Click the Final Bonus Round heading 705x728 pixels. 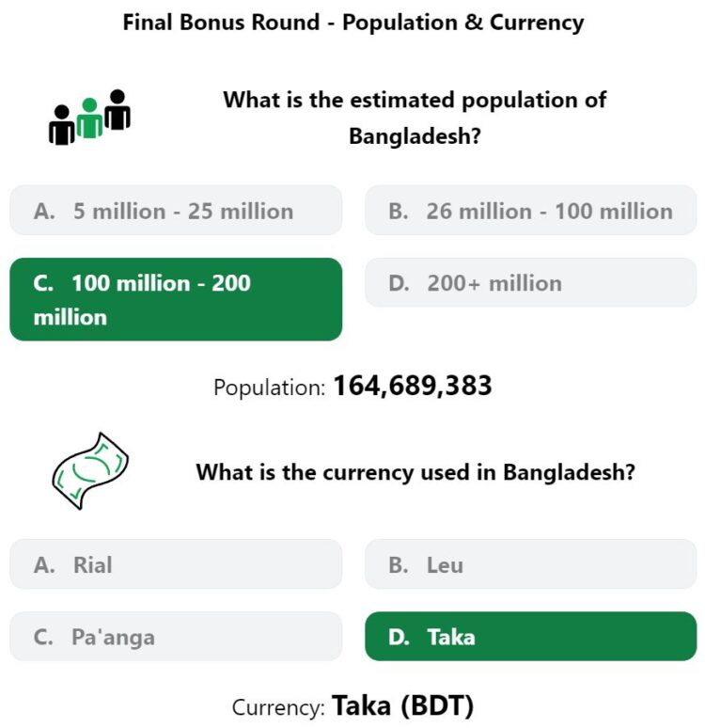353,23
